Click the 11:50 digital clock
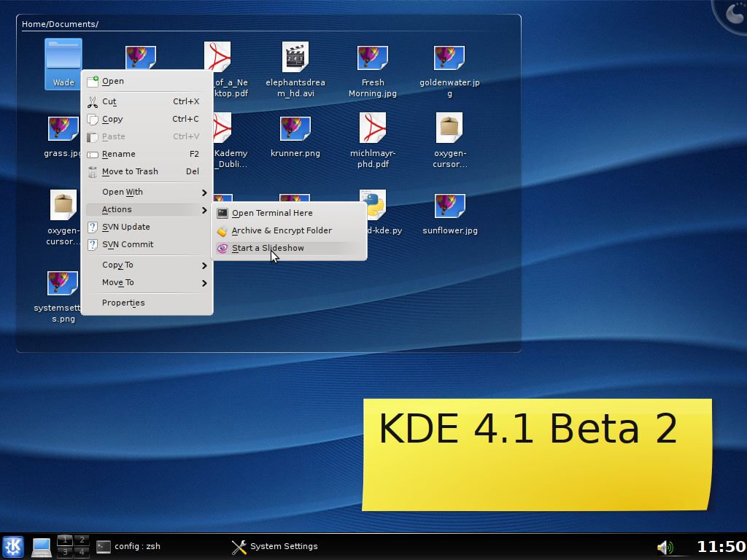 click(721, 547)
